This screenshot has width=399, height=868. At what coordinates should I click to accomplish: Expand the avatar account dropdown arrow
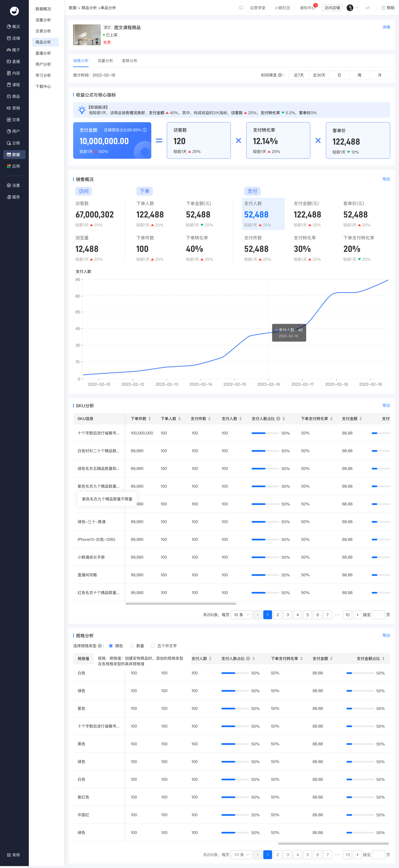357,8
